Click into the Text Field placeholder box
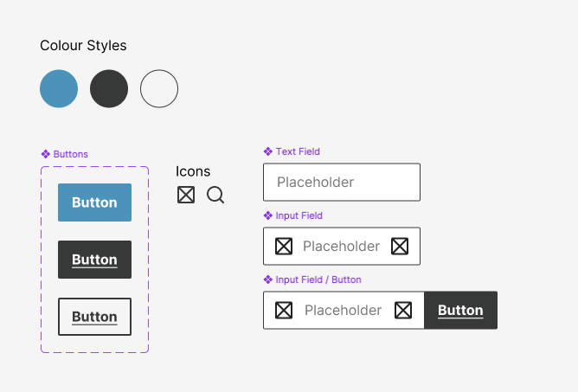 [341, 183]
